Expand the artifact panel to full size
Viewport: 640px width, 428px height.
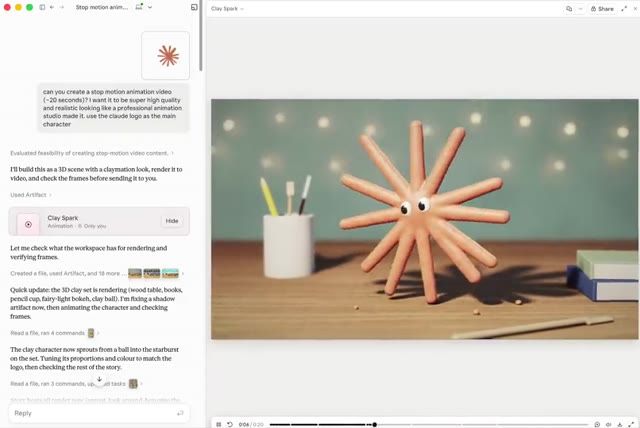(624, 9)
